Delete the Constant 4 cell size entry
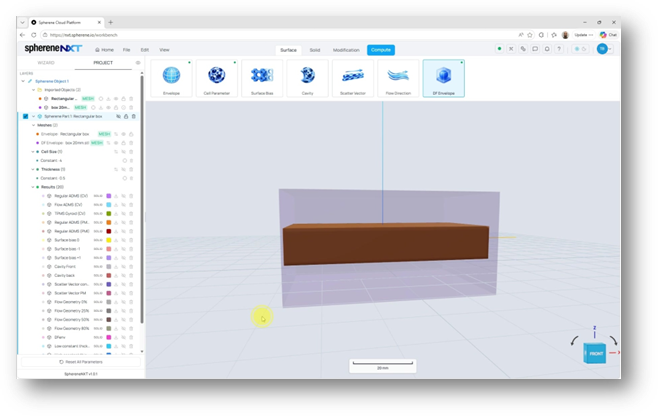 click(x=131, y=161)
